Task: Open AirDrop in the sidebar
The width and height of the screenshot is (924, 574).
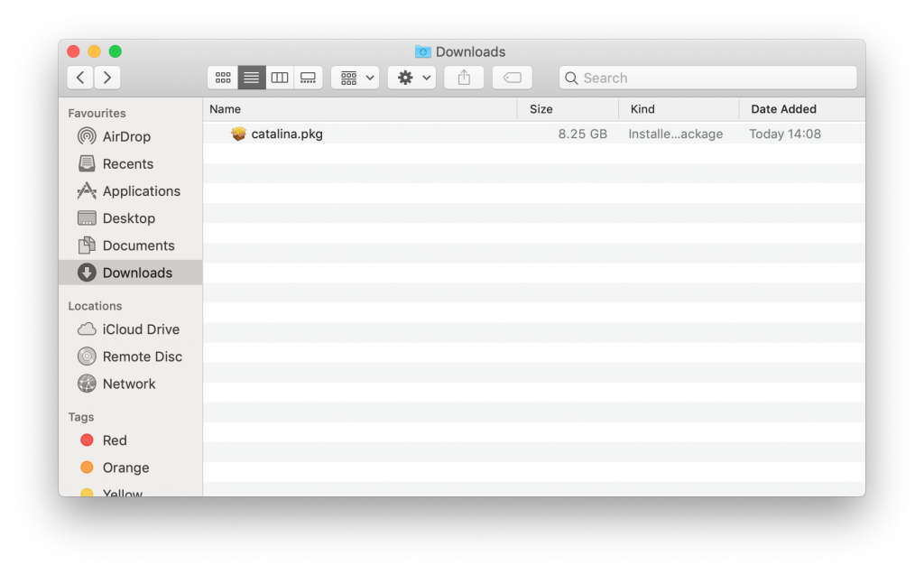Action: click(126, 136)
